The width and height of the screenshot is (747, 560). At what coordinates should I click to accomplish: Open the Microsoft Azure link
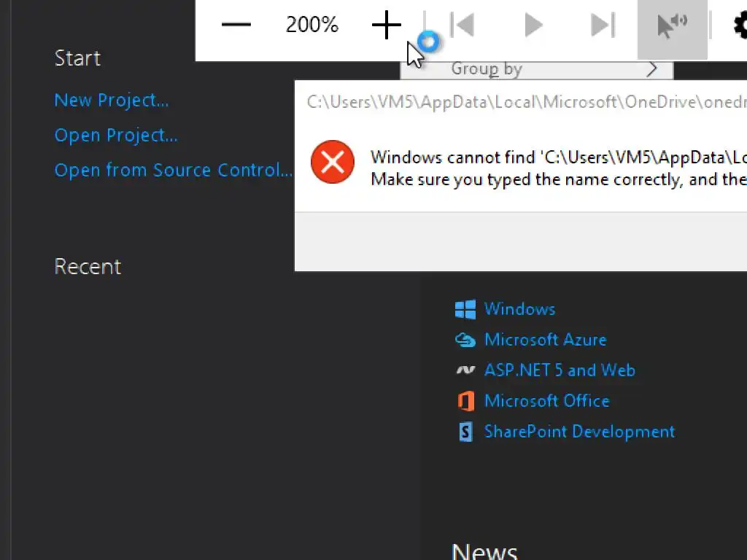(x=545, y=340)
